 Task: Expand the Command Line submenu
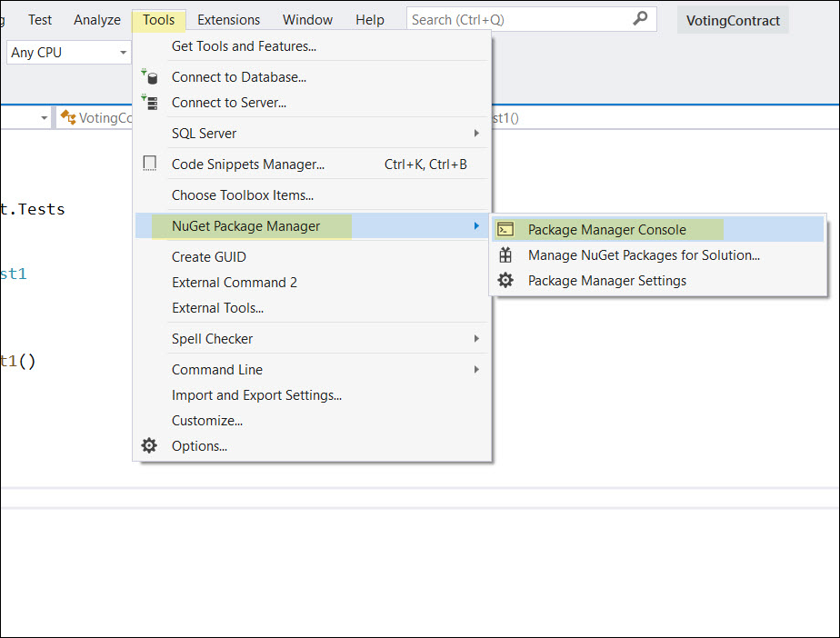[x=476, y=370]
